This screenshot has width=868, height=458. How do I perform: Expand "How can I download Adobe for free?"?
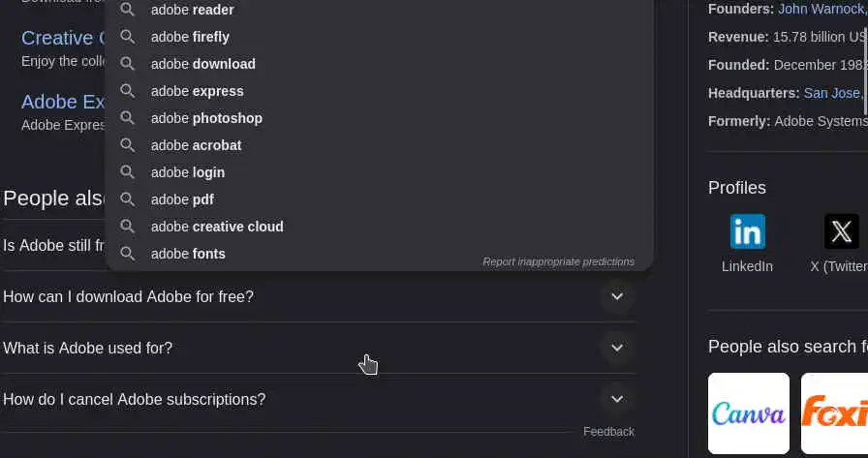tap(617, 296)
